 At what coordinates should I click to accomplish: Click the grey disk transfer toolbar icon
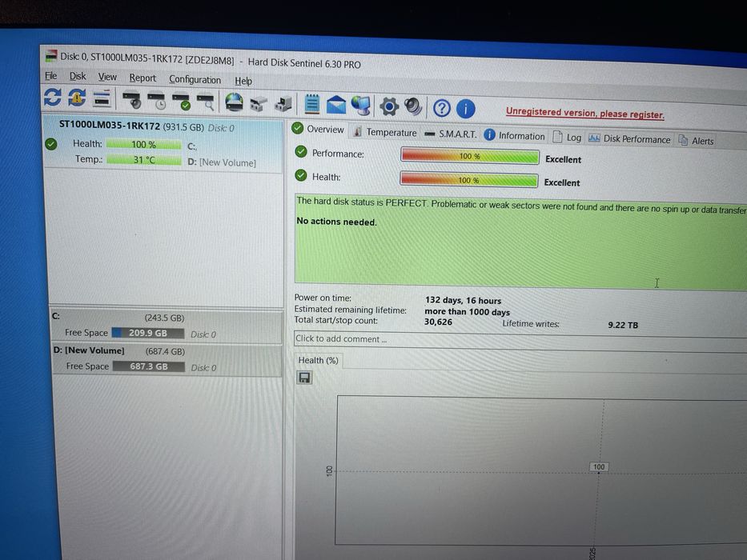click(259, 104)
